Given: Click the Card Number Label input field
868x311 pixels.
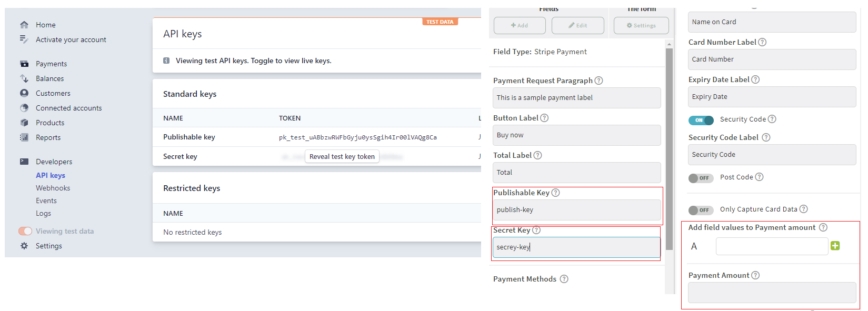Looking at the screenshot, I should tap(772, 59).
